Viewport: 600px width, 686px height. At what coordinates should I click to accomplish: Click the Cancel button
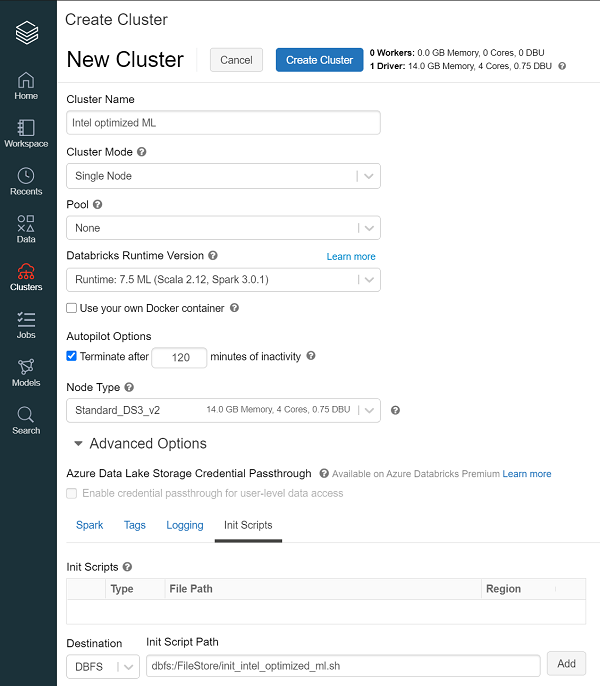coord(236,60)
